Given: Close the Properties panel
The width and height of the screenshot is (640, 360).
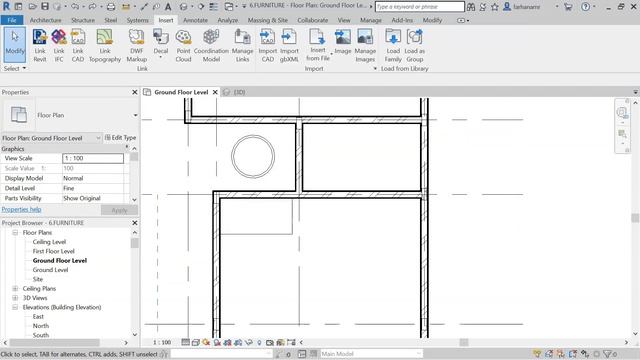Looking at the screenshot, I should click(135, 92).
